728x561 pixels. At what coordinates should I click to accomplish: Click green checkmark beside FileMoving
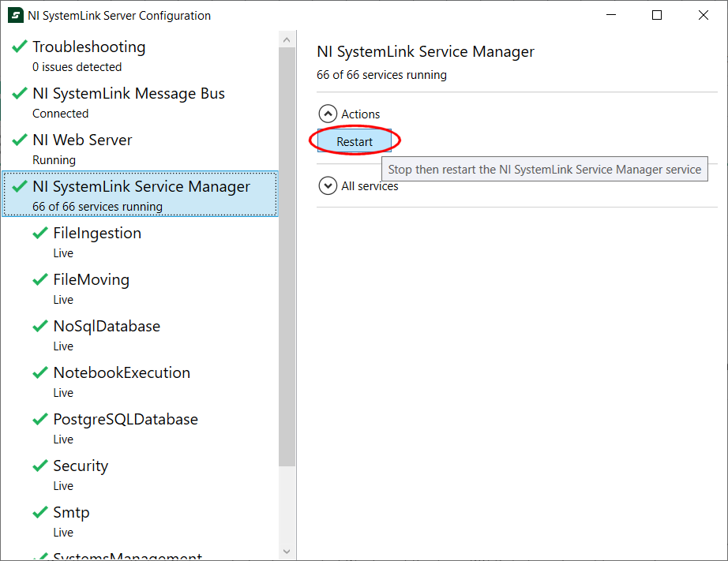coord(40,279)
